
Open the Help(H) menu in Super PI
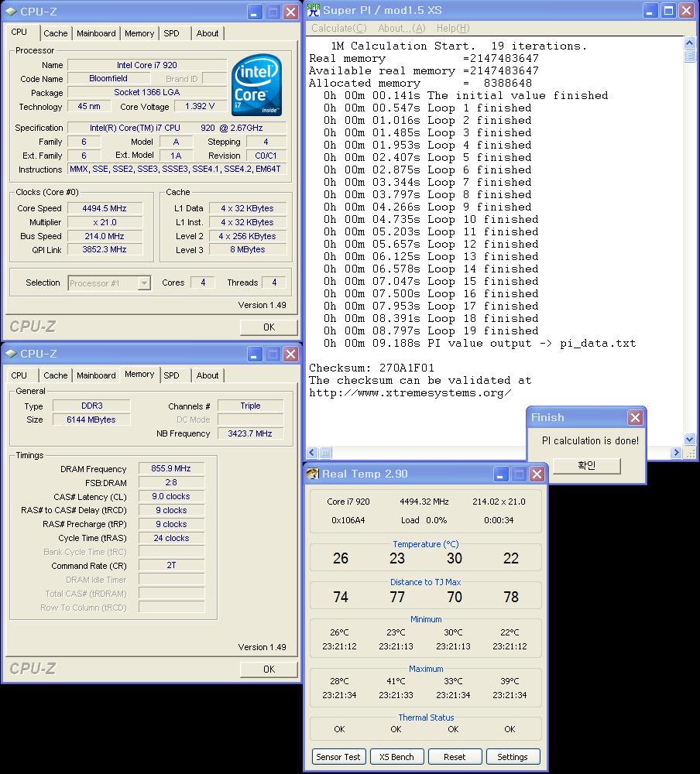click(453, 28)
